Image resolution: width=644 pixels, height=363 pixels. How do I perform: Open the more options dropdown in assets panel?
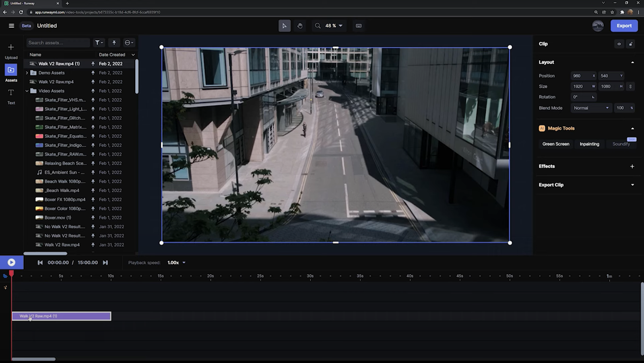[x=129, y=43]
